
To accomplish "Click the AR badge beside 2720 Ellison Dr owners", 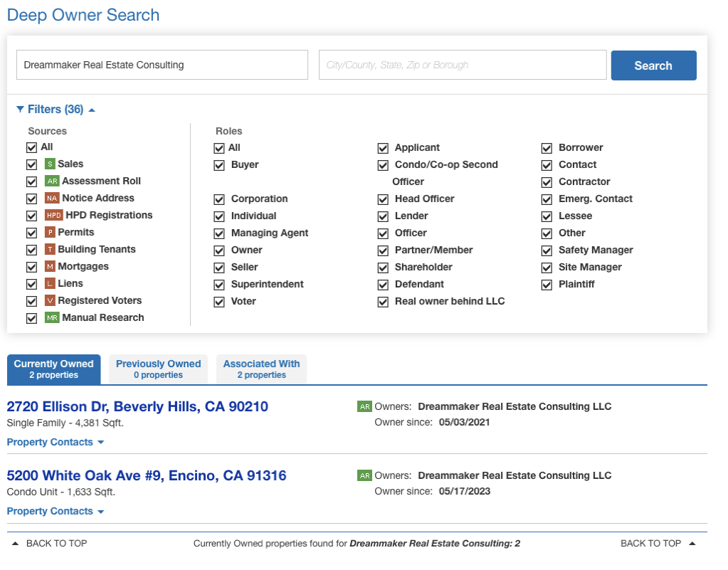I will (364, 406).
